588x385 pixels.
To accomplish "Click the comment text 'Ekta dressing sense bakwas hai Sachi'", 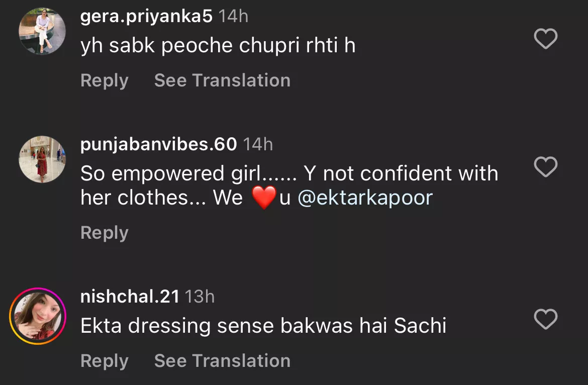I will [263, 326].
